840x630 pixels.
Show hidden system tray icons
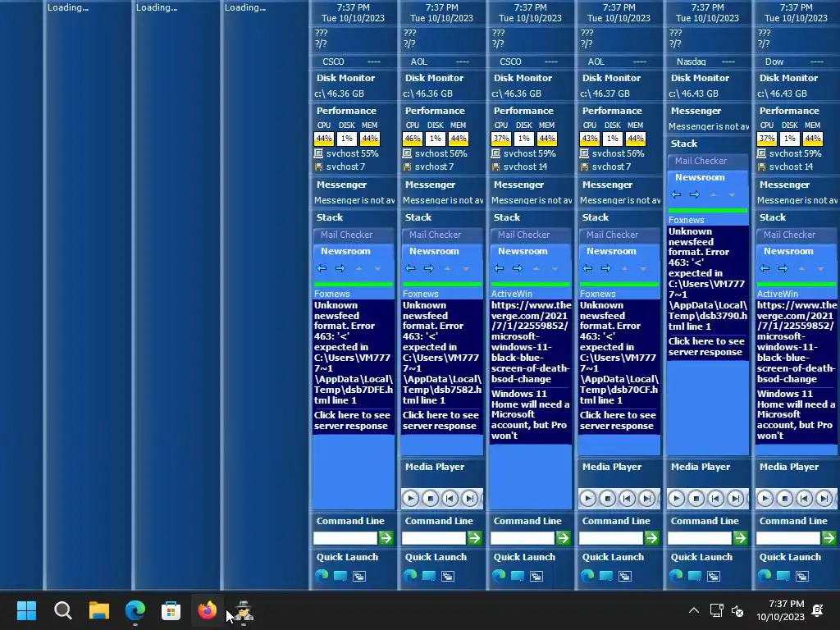coord(694,610)
